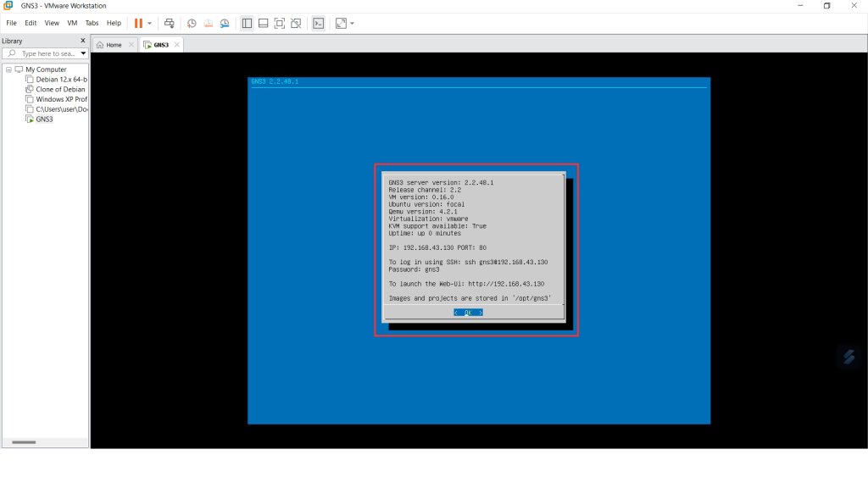This screenshot has height=488, width=868.
Task: Toggle Unity mode icon
Action: click(295, 23)
